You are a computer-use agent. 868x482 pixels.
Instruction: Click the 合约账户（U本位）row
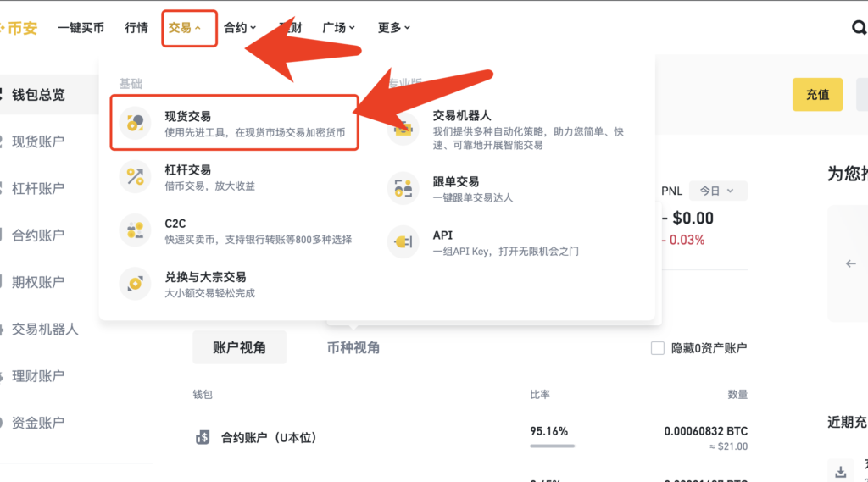point(471,438)
